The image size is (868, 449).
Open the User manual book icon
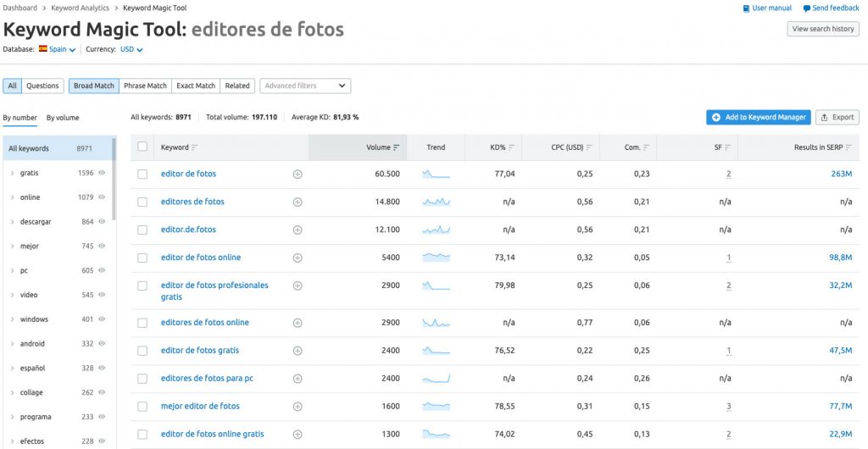pyautogui.click(x=746, y=8)
